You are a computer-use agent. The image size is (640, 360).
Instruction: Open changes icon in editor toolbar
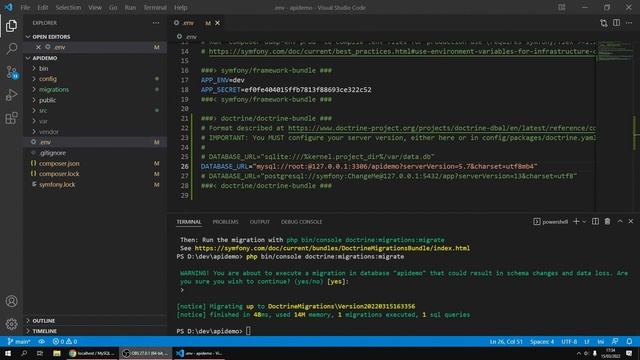click(x=604, y=23)
